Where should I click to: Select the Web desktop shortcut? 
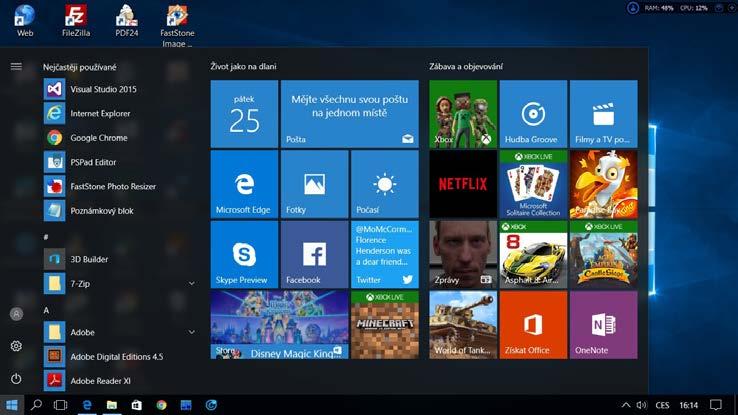click(25, 21)
